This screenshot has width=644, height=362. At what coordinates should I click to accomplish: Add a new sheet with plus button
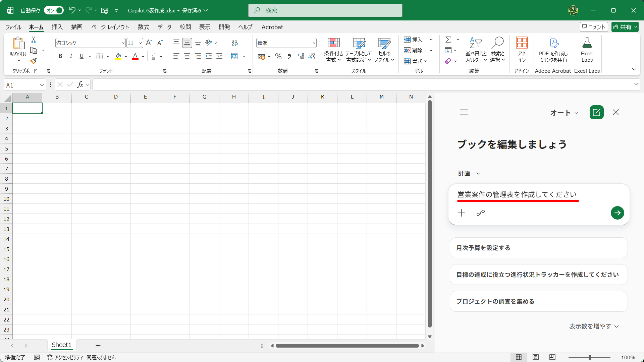98,345
